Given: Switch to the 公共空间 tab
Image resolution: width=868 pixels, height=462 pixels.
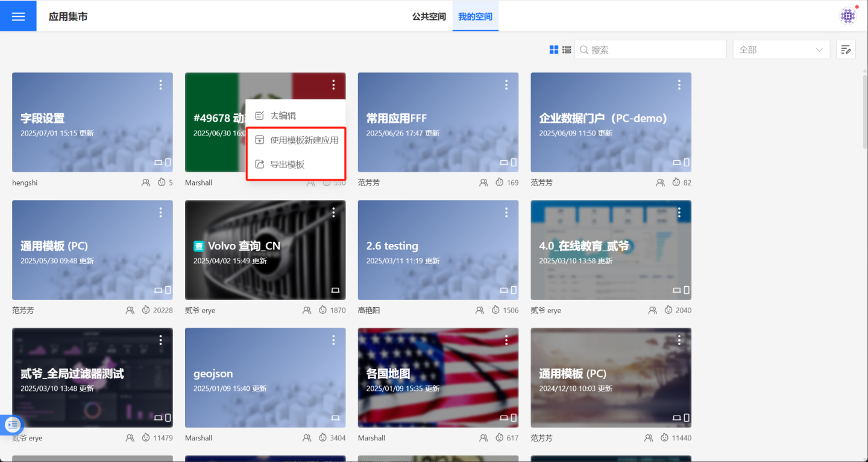Looking at the screenshot, I should 429,16.
